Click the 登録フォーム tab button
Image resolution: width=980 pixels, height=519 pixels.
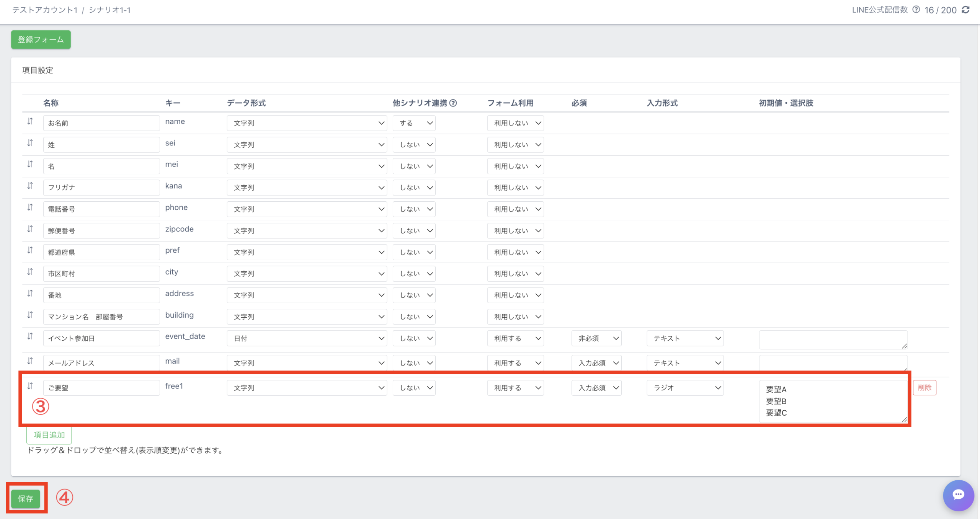41,39
